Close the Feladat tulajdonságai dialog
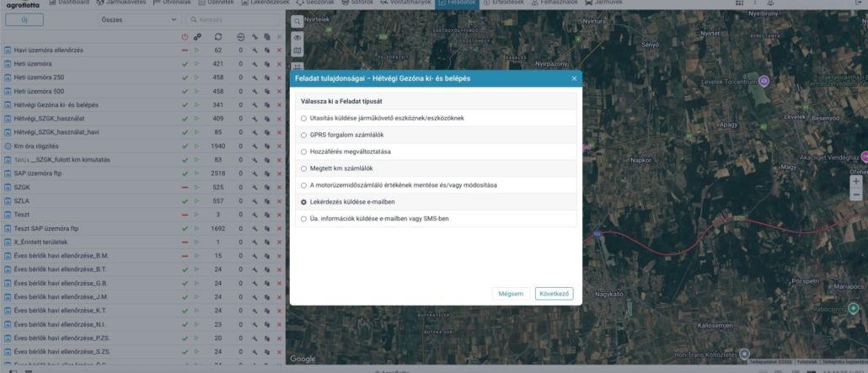 [574, 78]
